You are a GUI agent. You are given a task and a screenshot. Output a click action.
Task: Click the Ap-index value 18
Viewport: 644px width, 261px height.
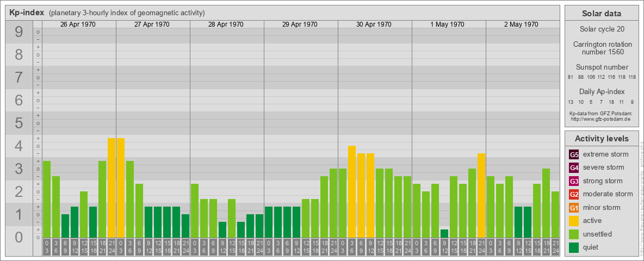(x=612, y=102)
